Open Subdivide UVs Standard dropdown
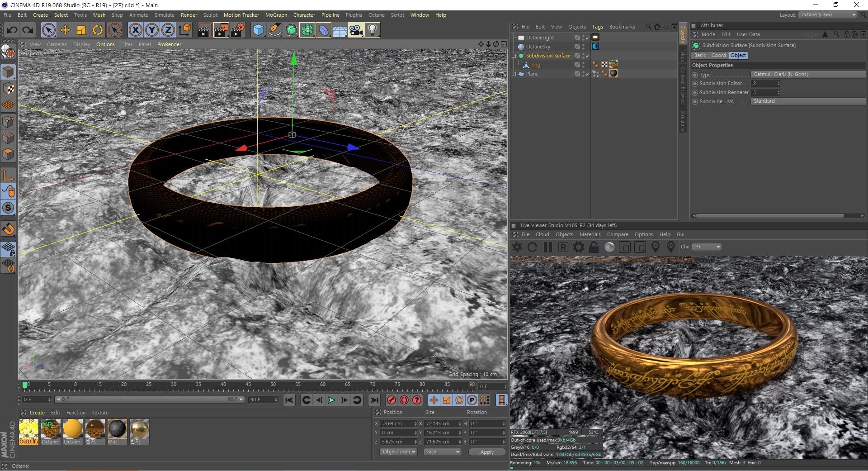Viewport: 868px width, 471px height. (x=808, y=101)
